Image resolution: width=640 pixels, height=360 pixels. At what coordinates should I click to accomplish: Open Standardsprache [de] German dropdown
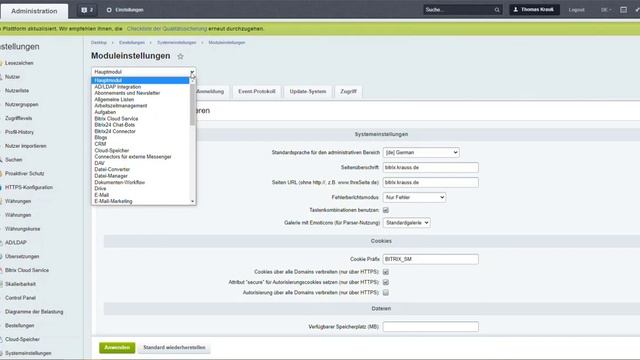coord(421,152)
